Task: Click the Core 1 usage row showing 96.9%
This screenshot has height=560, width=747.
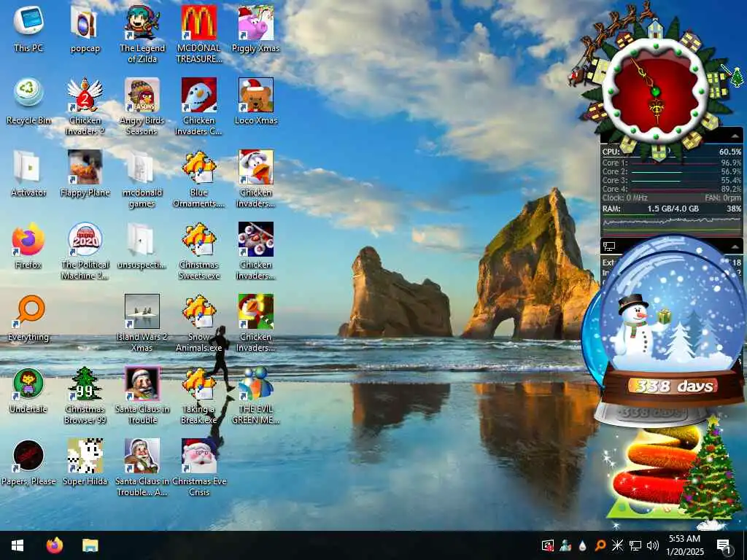Action: pyautogui.click(x=671, y=163)
